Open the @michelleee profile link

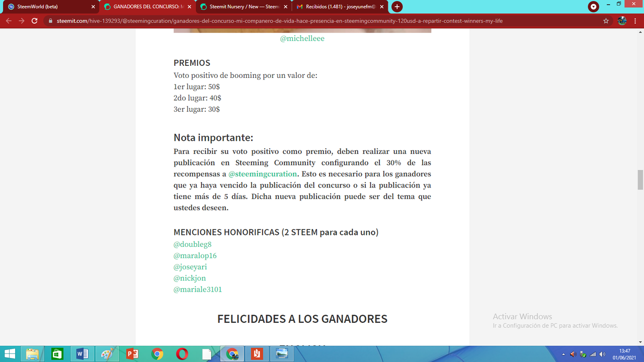click(x=302, y=39)
